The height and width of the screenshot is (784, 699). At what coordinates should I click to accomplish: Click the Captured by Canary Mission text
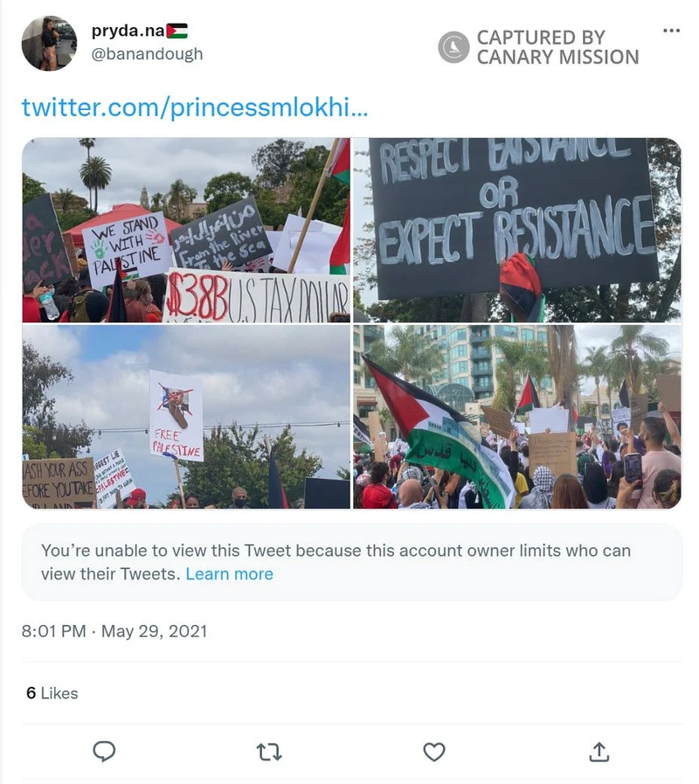[x=557, y=47]
